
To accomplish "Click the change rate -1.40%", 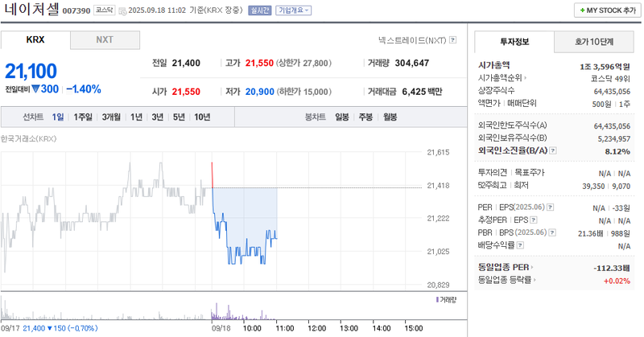I will [84, 89].
